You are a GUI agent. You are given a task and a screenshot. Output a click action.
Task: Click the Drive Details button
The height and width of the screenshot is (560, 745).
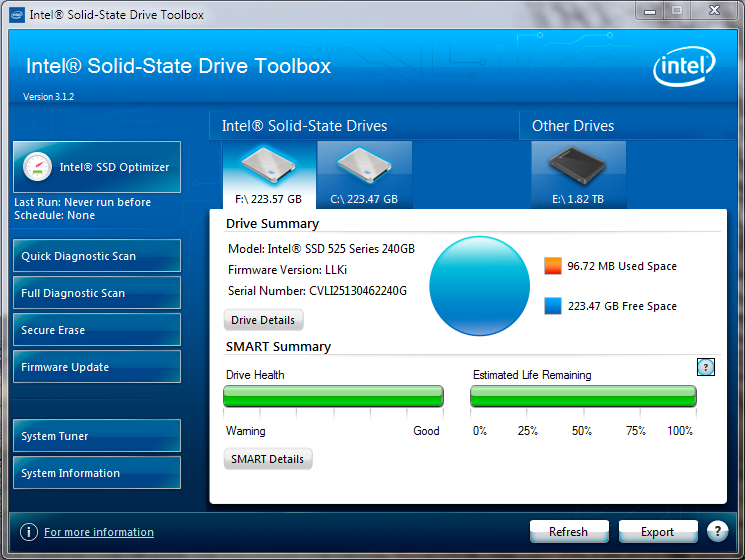pyautogui.click(x=263, y=320)
